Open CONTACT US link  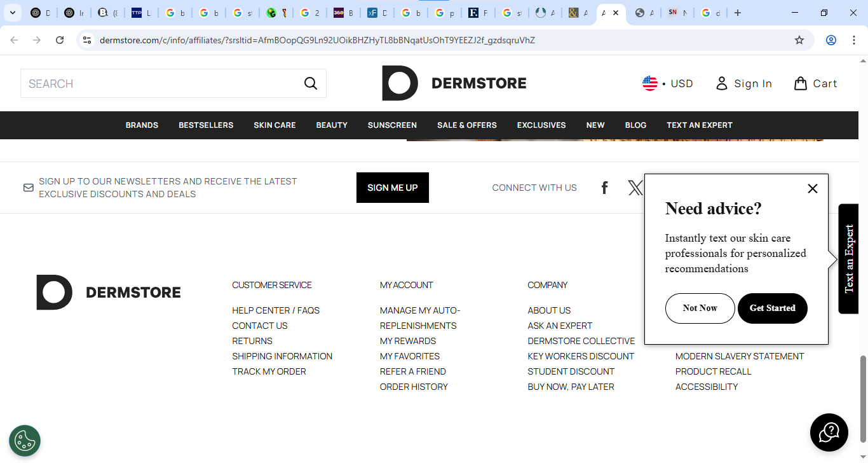[260, 326]
